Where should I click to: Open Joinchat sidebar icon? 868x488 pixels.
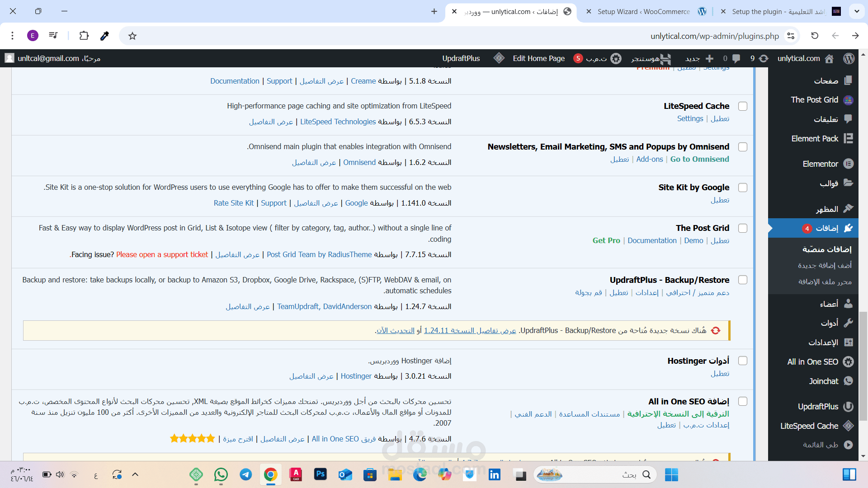(x=849, y=381)
